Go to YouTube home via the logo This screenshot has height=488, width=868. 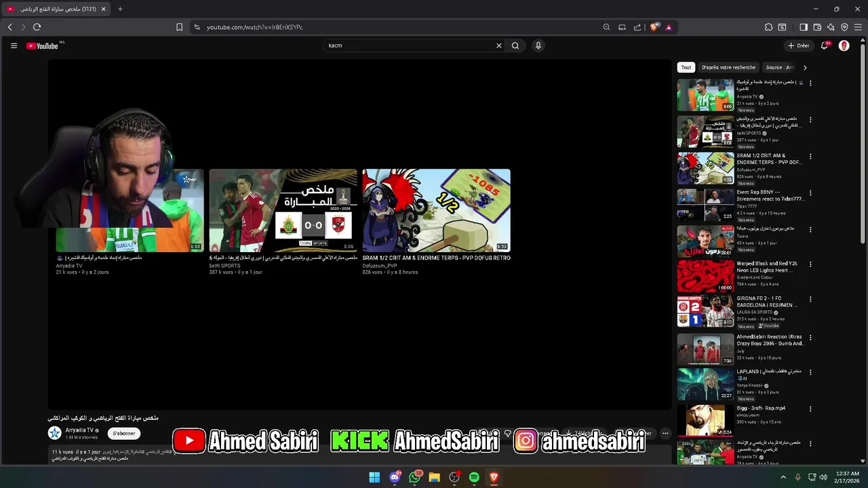pyautogui.click(x=43, y=46)
